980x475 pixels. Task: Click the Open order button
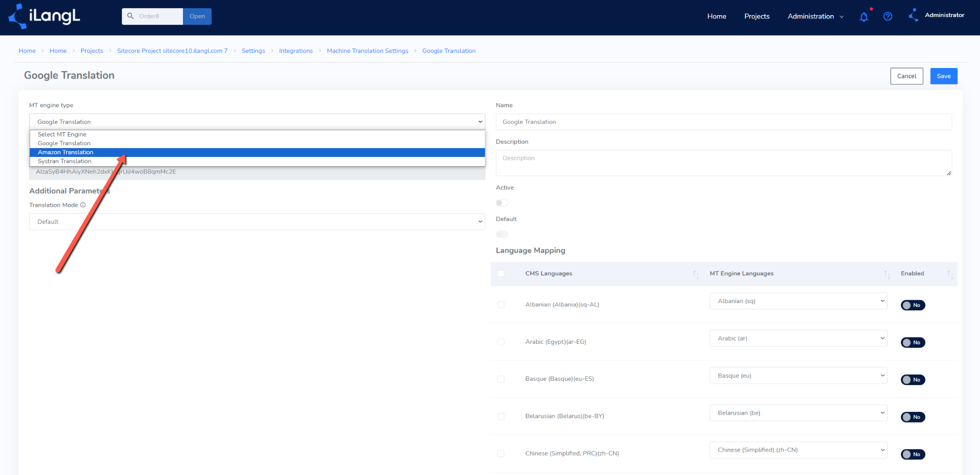[197, 17]
